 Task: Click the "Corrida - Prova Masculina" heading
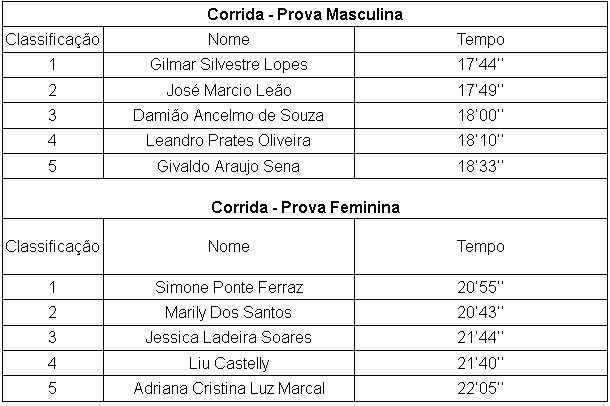click(x=305, y=15)
